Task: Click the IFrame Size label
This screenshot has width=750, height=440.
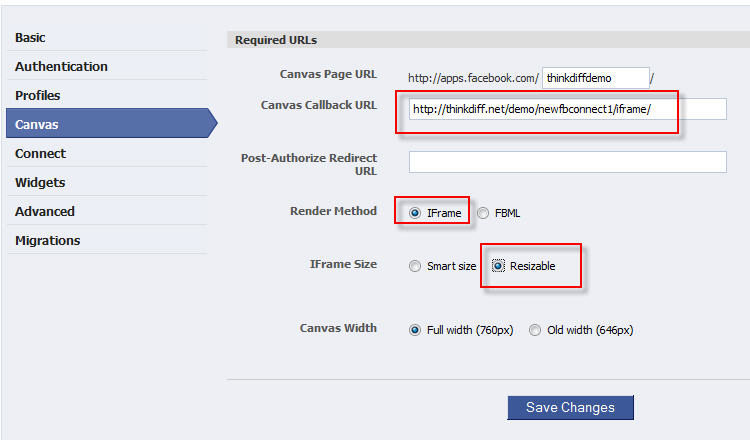Action: [343, 264]
